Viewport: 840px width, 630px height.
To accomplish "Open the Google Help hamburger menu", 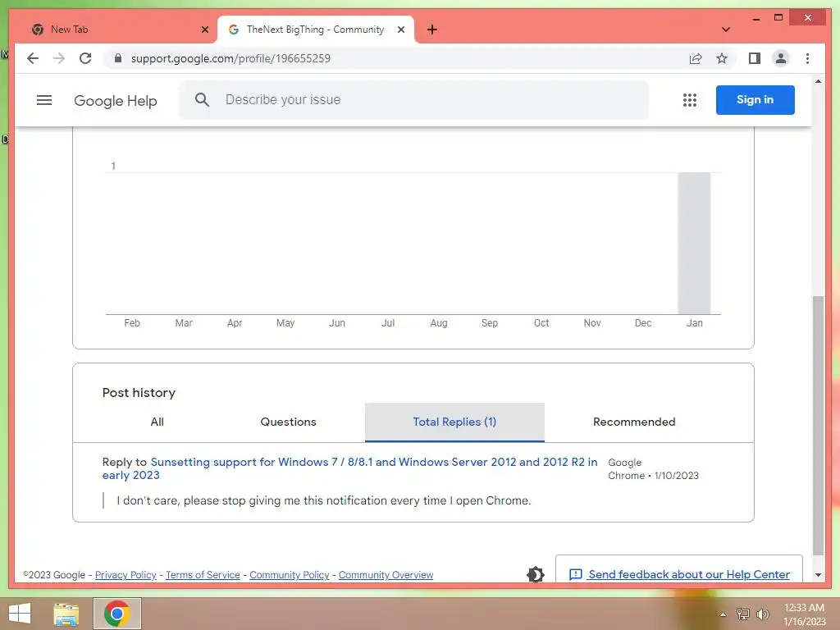I will coord(44,100).
